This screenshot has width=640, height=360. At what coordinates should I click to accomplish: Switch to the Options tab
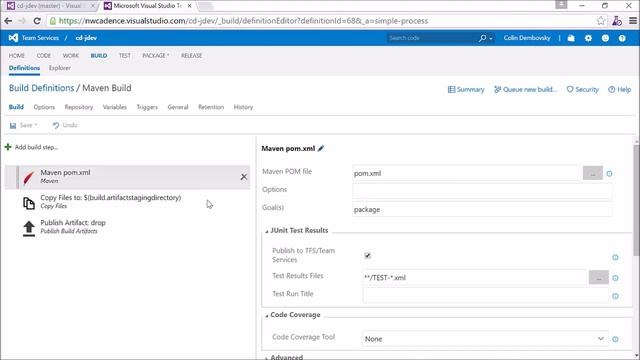tap(44, 107)
